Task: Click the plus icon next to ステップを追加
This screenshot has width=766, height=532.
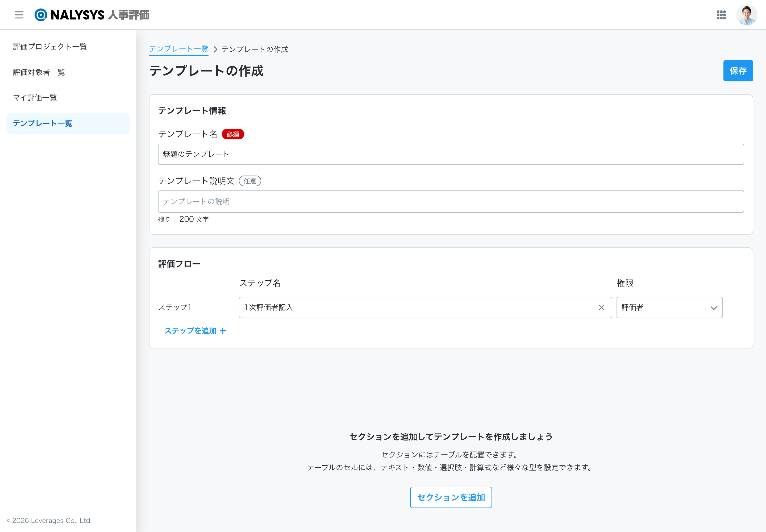Action: point(223,331)
